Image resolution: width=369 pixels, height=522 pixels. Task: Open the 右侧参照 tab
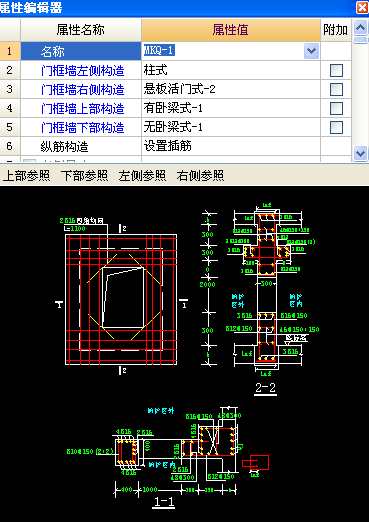[x=200, y=176]
